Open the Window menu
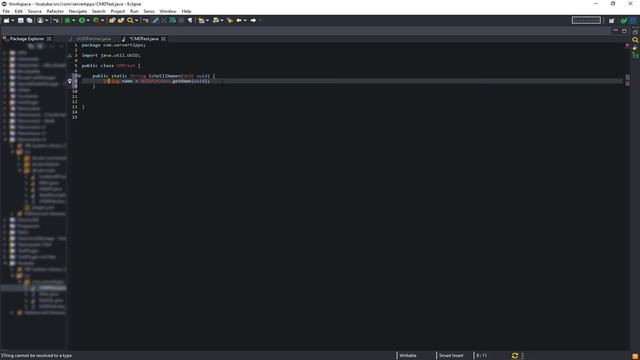The width and height of the screenshot is (640, 360). tap(168, 11)
